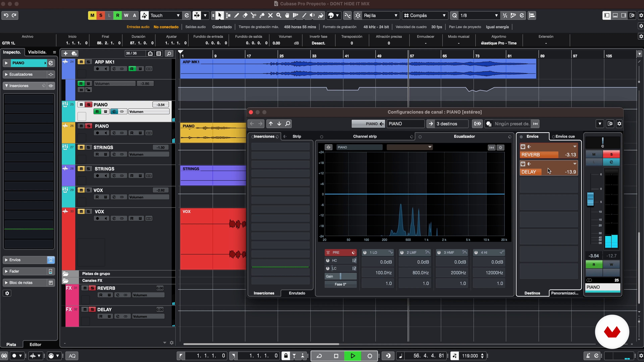This screenshot has height=362, width=644.
Task: Toggle the HC high-cut filter power
Action: pos(328,260)
